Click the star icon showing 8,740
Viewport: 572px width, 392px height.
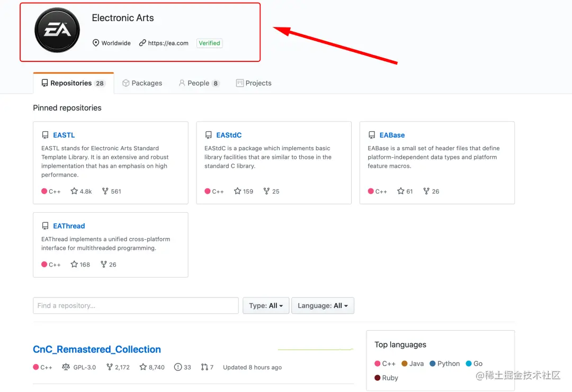click(143, 367)
